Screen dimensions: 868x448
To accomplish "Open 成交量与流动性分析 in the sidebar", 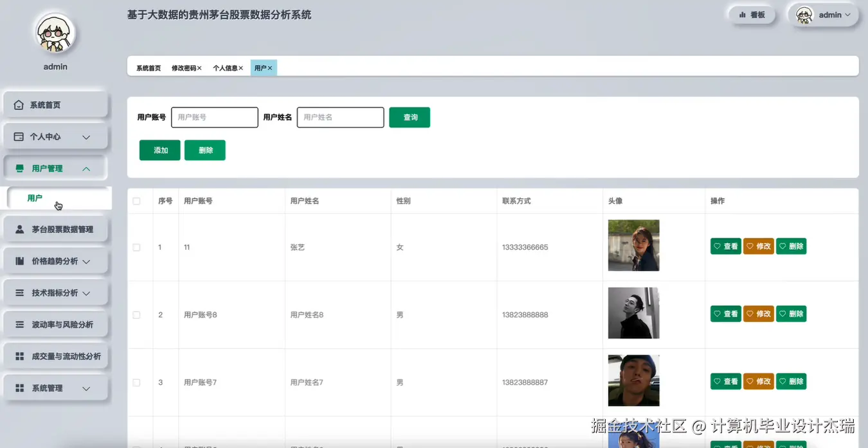I will [x=55, y=356].
